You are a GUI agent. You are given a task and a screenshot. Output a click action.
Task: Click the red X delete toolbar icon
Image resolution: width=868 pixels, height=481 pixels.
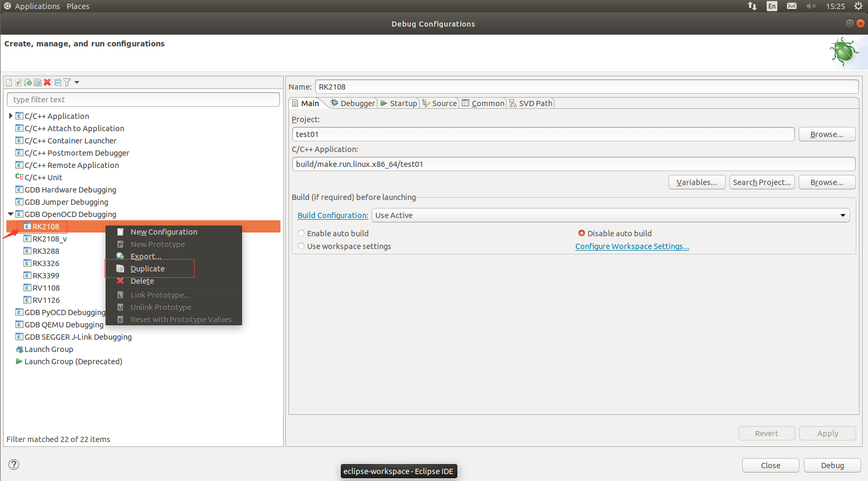47,82
